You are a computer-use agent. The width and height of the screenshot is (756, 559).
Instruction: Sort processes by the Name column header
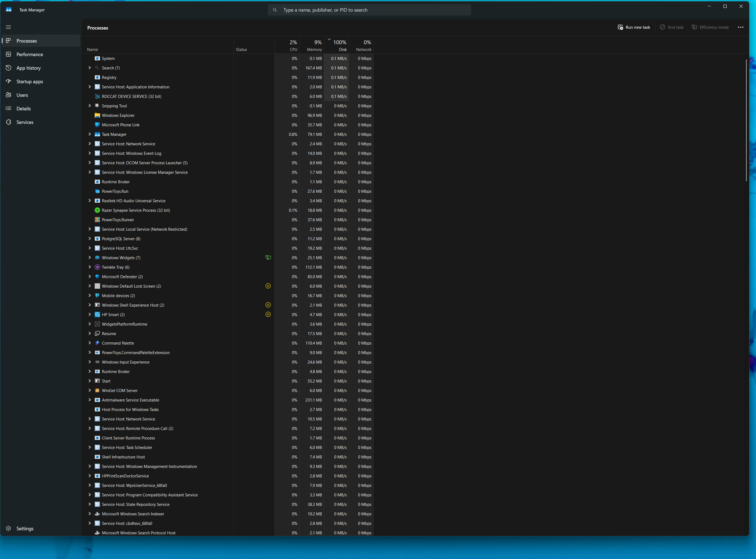158,45
